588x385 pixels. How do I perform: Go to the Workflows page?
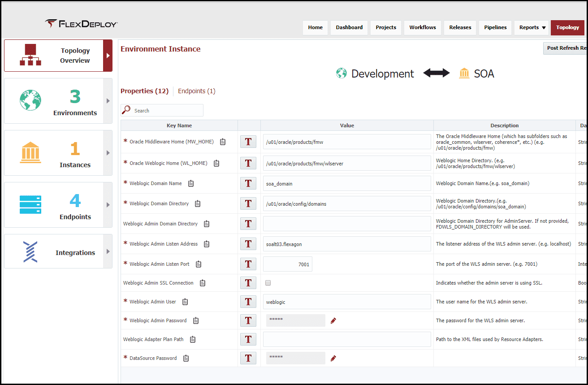[x=423, y=27]
